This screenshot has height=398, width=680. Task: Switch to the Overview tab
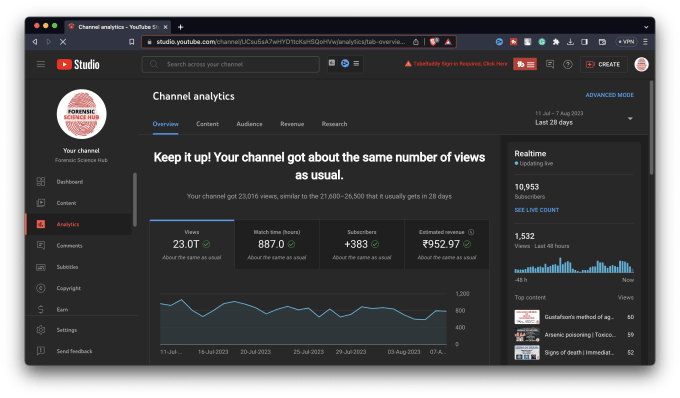(x=165, y=124)
